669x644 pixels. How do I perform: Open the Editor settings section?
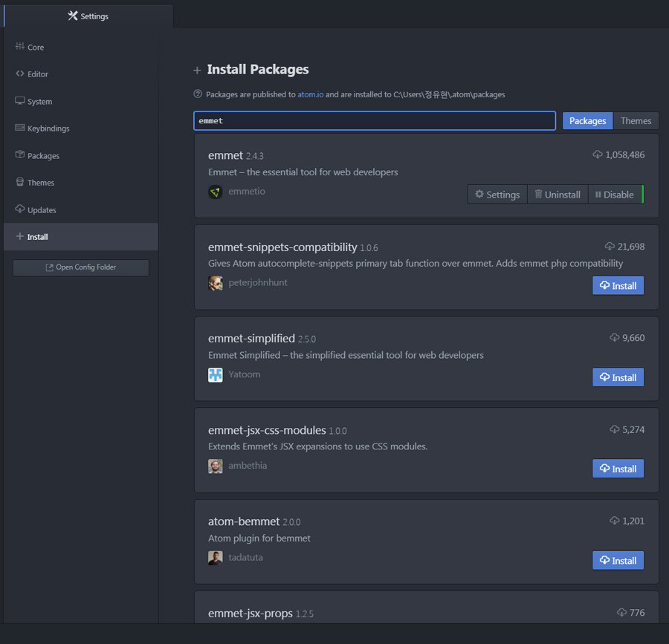pyautogui.click(x=80, y=74)
